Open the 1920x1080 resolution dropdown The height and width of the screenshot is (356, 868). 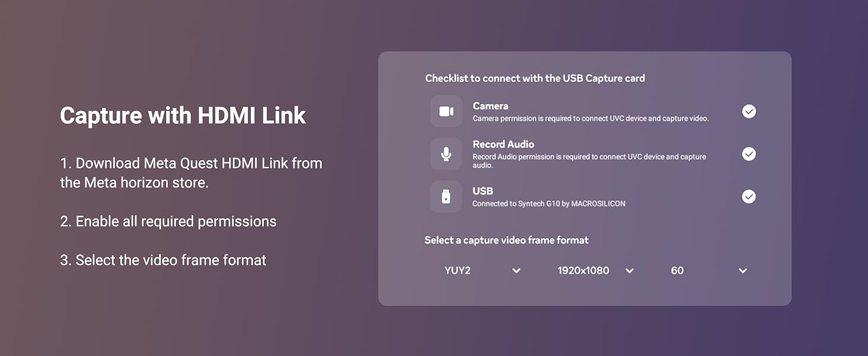point(593,270)
